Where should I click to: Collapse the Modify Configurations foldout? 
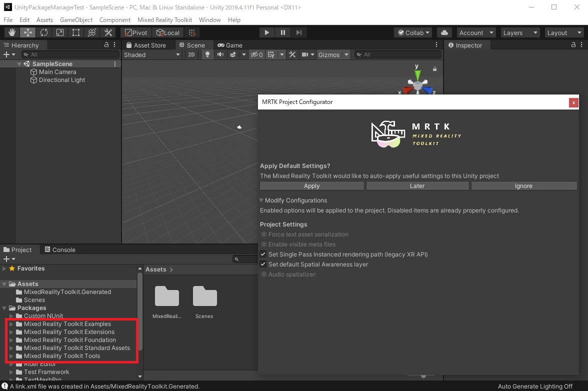pyautogui.click(x=261, y=200)
